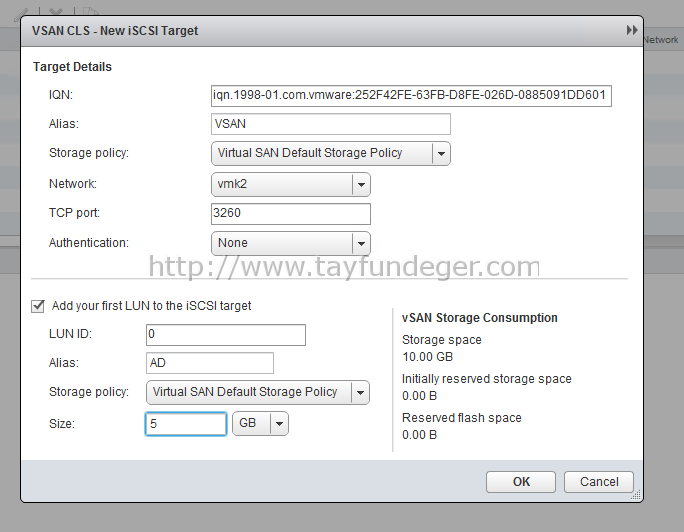This screenshot has width=684, height=532.
Task: Click the Reserved flash space label
Action: [462, 418]
